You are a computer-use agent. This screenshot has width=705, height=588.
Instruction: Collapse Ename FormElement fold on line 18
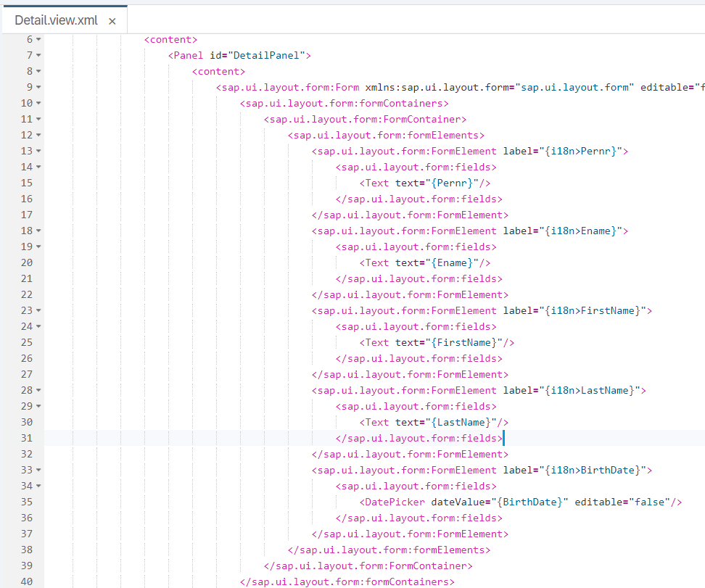click(x=38, y=231)
